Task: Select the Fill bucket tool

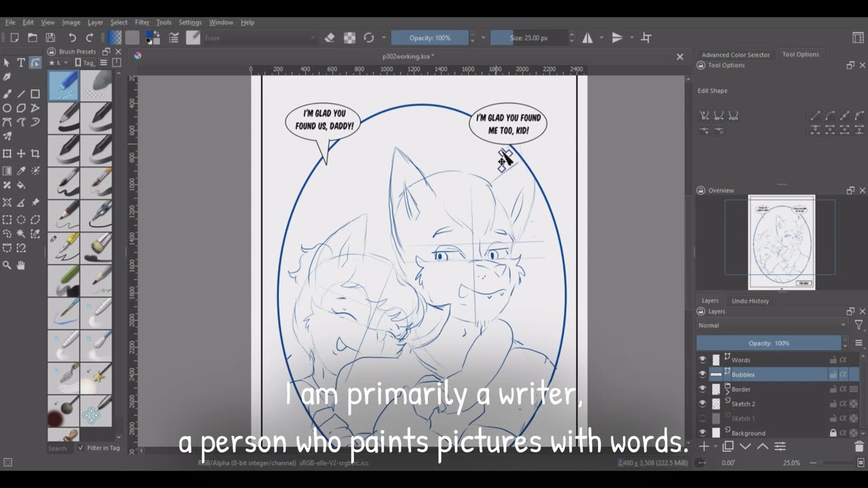Action: [21, 185]
